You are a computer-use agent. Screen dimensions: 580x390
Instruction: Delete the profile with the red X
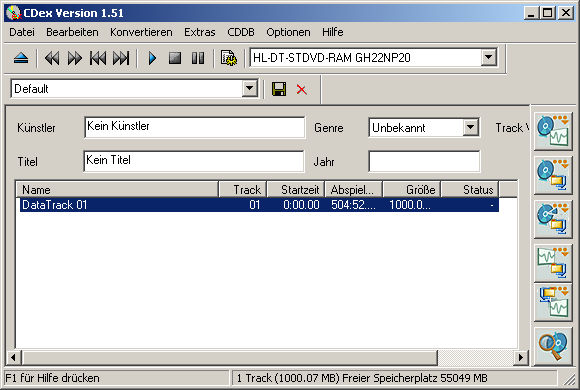[x=301, y=89]
